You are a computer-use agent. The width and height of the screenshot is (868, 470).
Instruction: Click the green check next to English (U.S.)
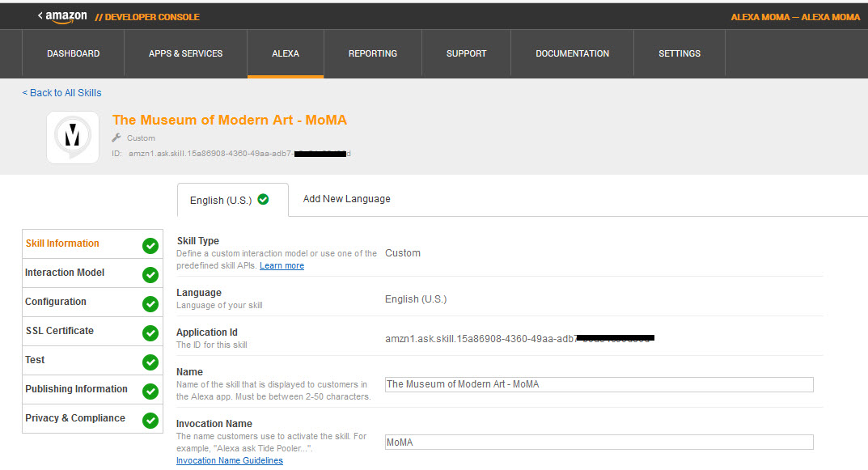(264, 199)
